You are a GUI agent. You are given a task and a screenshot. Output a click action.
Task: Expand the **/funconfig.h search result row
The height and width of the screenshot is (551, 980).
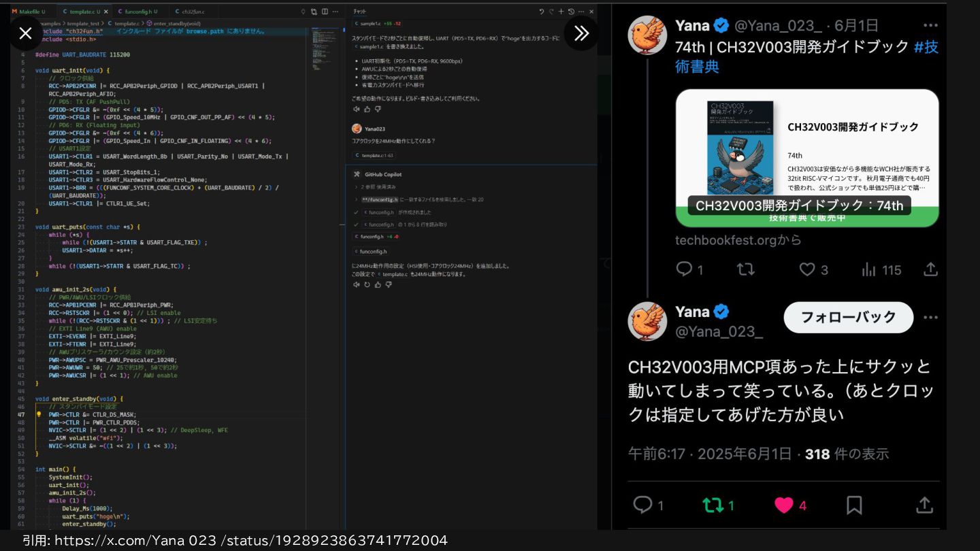coord(419,199)
